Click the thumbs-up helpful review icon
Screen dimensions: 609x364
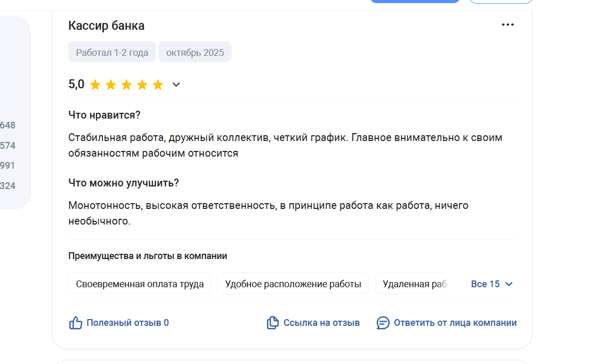76,323
